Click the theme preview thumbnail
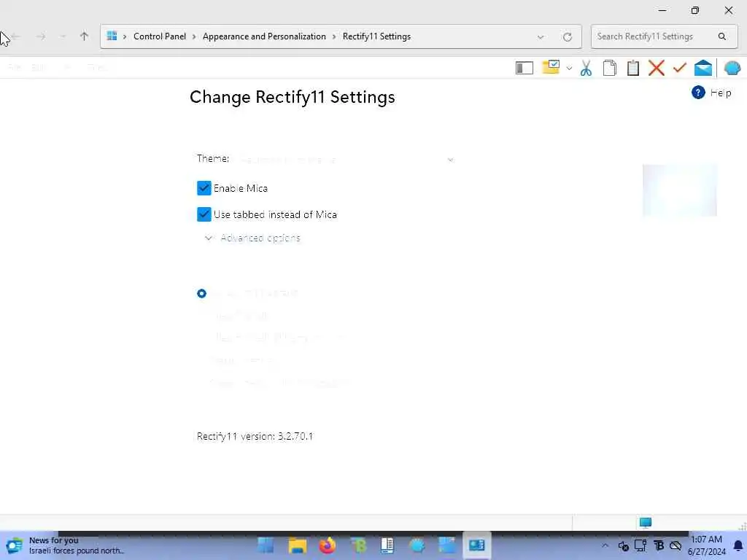 tap(679, 190)
